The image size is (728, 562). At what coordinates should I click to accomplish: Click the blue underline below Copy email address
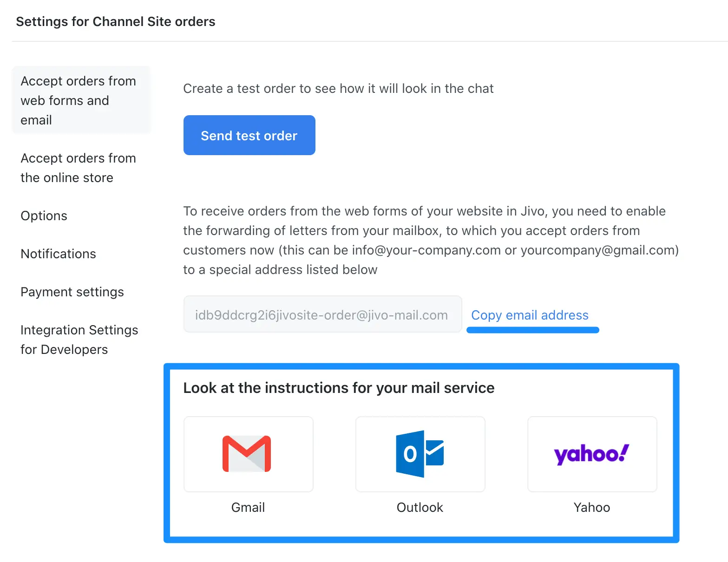(532, 330)
